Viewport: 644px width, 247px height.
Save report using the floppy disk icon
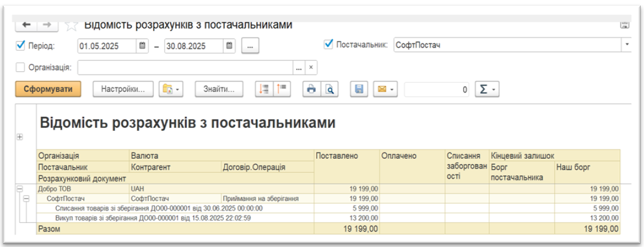click(x=360, y=89)
